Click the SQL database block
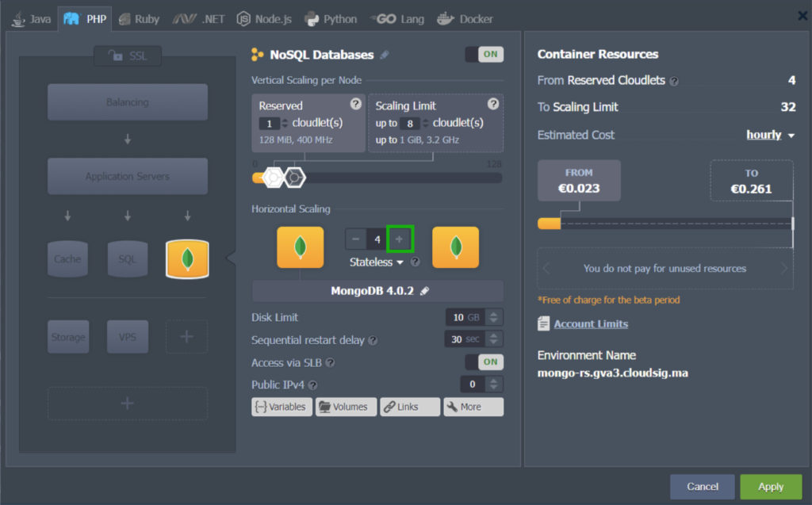812x505 pixels. [128, 258]
